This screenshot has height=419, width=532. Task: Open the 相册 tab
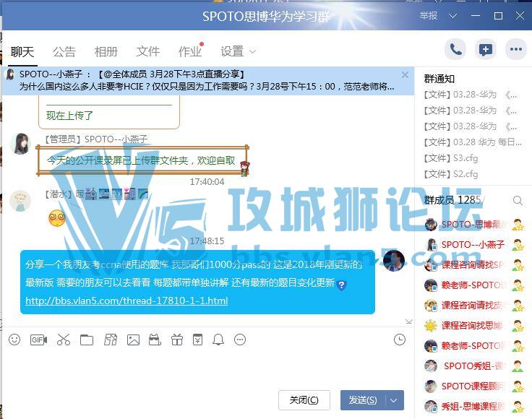click(x=106, y=51)
